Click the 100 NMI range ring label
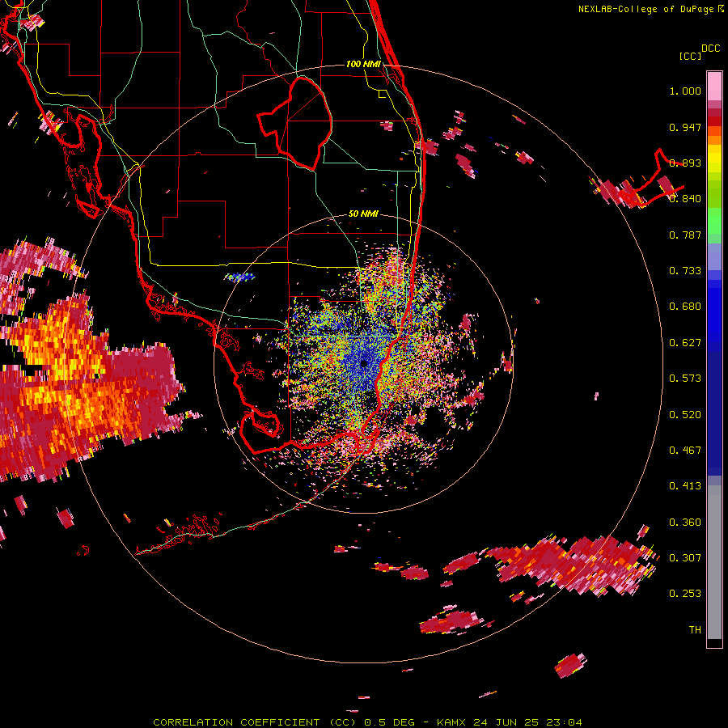The width and height of the screenshot is (728, 728). coord(363,64)
